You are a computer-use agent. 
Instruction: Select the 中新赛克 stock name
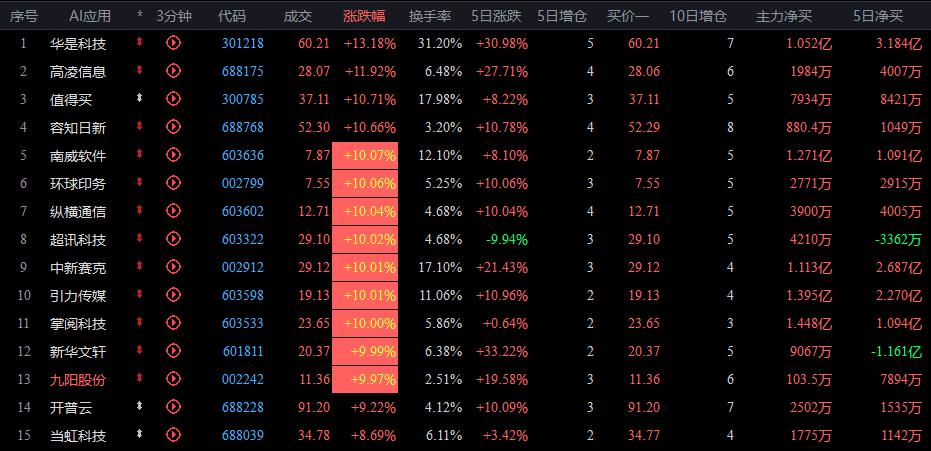(78, 268)
